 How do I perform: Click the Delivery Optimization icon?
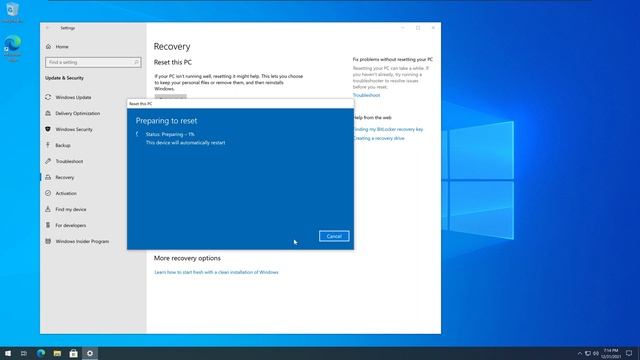point(48,113)
